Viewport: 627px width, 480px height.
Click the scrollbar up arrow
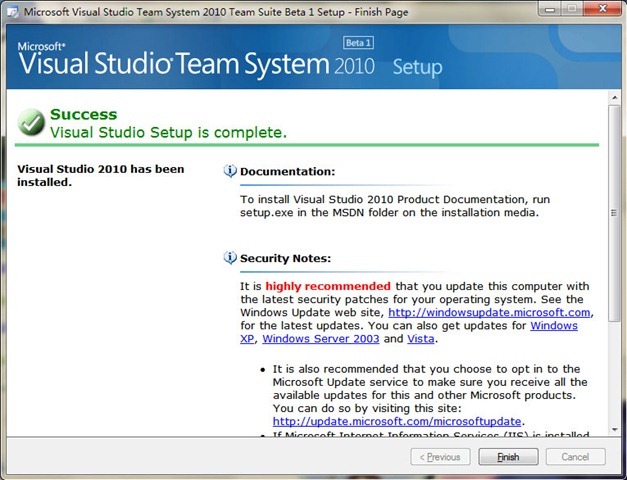pyautogui.click(x=614, y=97)
